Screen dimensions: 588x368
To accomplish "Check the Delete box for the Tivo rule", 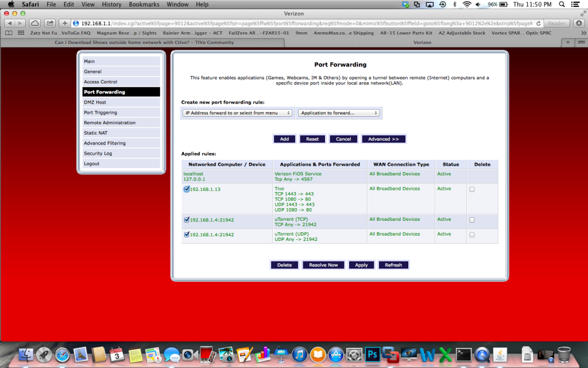I will [x=472, y=189].
